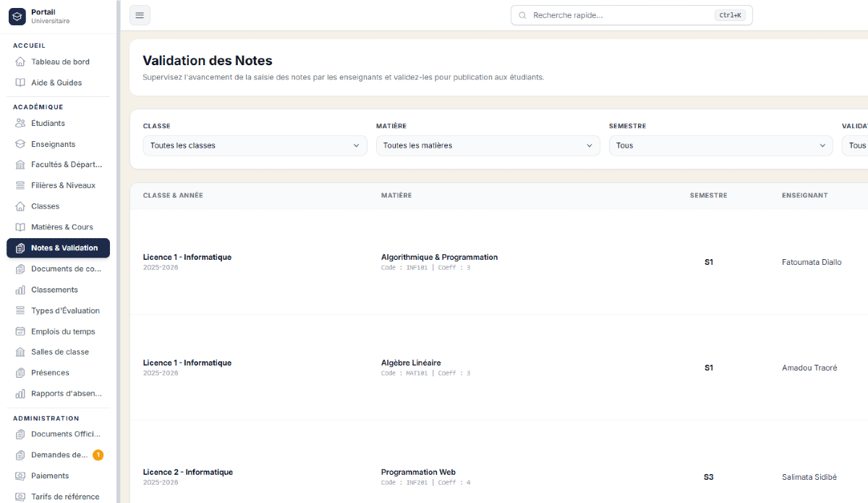Go to Tableau de bord
Viewport: 868px width, 503px height.
[x=58, y=62]
